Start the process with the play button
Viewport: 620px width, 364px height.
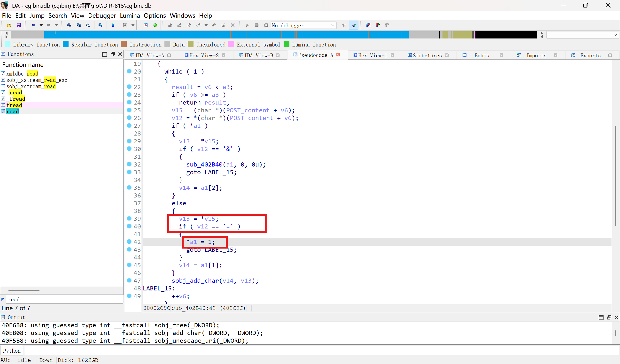pos(247,25)
